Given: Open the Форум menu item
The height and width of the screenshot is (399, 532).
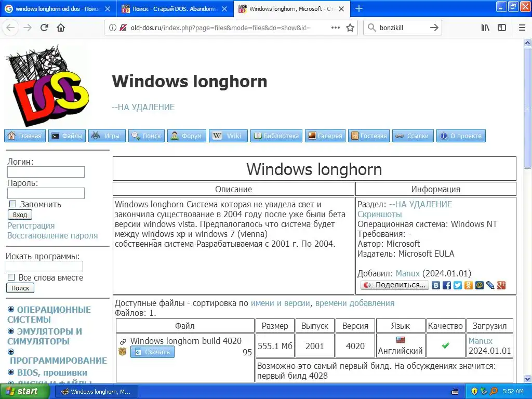Looking at the screenshot, I should 187,136.
